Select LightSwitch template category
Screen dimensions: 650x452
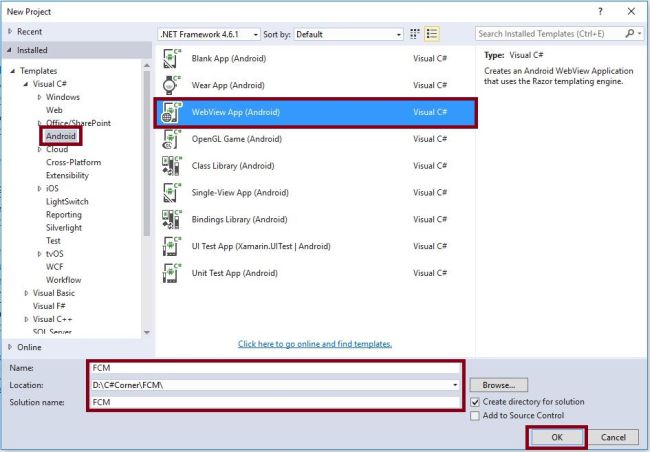[x=67, y=202]
